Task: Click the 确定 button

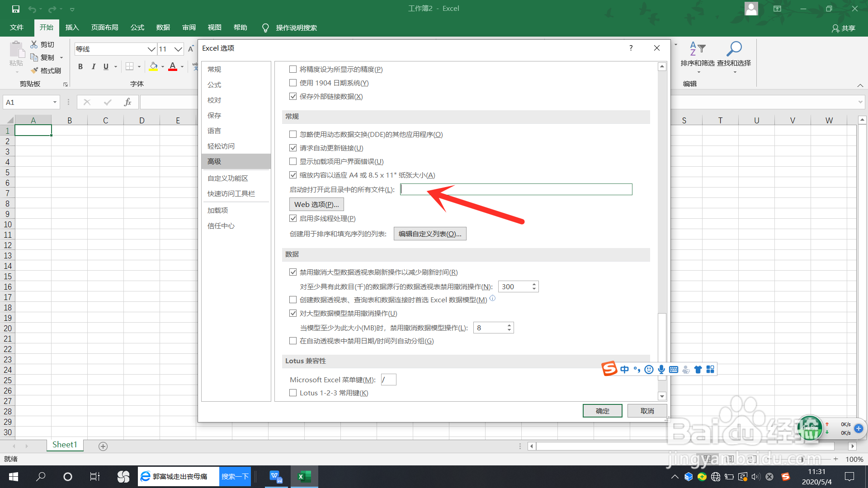Action: (x=602, y=411)
